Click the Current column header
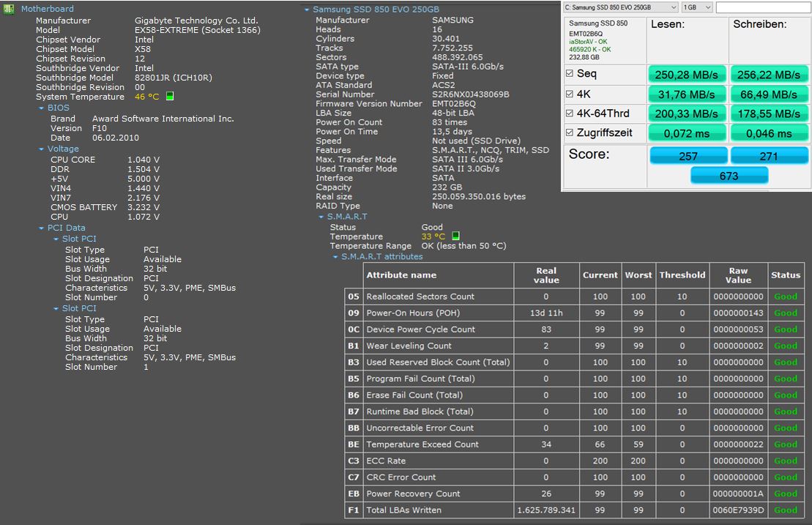The image size is (812, 525). pyautogui.click(x=600, y=275)
